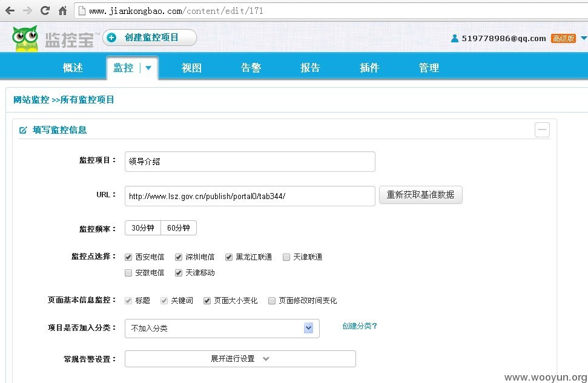Viewport: 588px width, 383px height.
Task: Reload the page with refresh icon
Action: pyautogui.click(x=45, y=10)
